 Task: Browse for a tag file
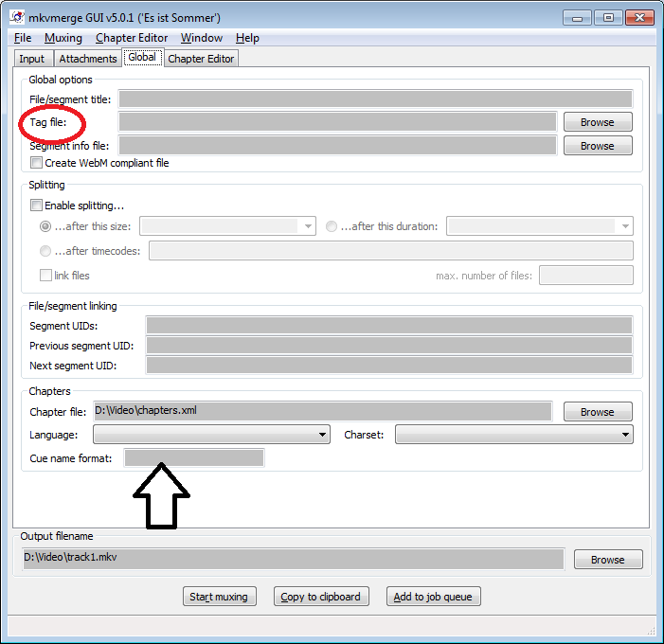tap(598, 122)
